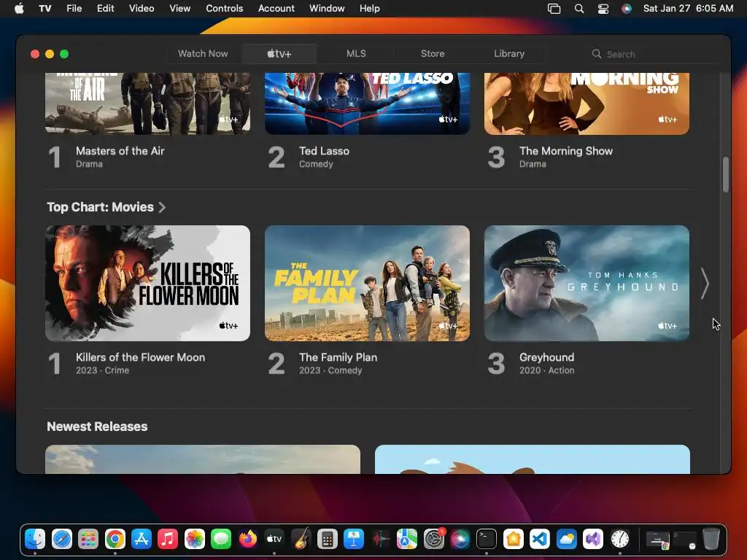Image resolution: width=747 pixels, height=560 pixels.
Task: Open the Store tab
Action: click(433, 54)
